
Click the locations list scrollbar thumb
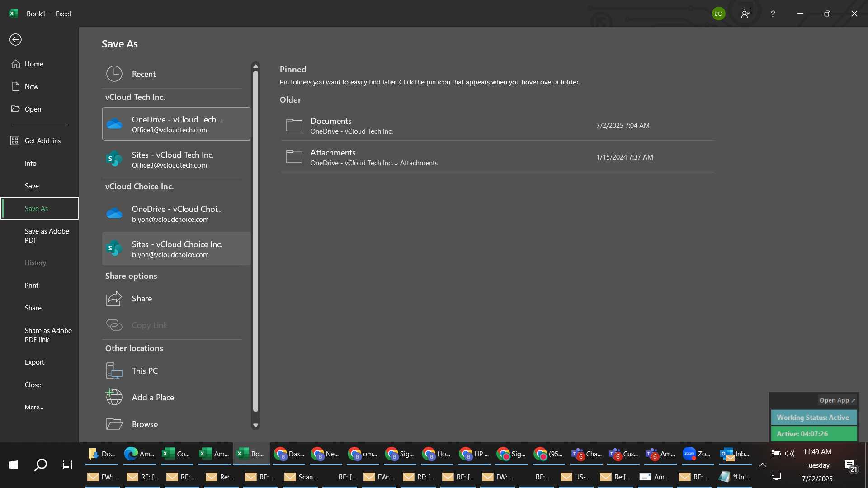click(256, 241)
